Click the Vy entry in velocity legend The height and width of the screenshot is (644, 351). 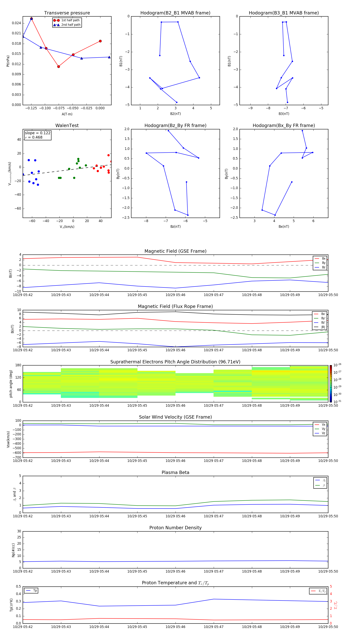pyautogui.click(x=320, y=429)
